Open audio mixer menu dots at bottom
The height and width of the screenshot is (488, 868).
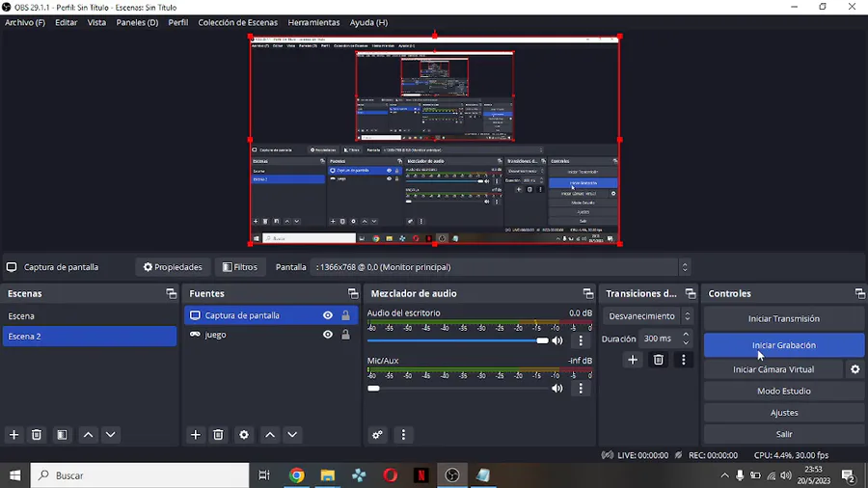[x=403, y=435]
